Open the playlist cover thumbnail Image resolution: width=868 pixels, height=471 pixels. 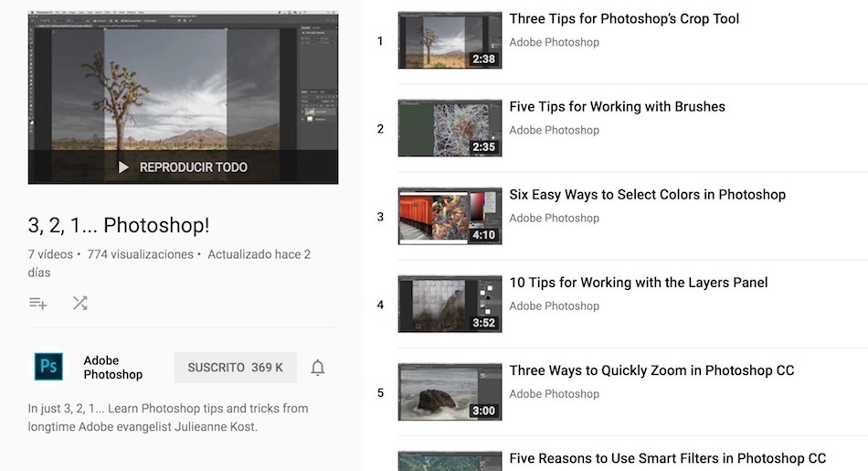point(184,98)
